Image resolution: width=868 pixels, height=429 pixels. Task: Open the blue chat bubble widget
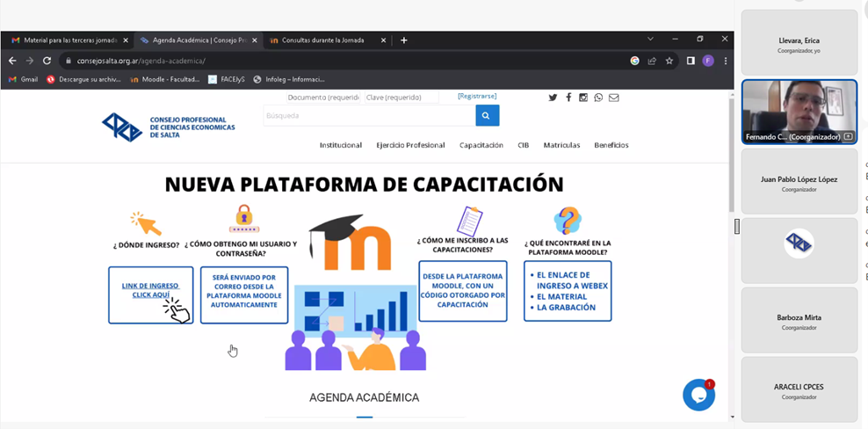tap(698, 395)
